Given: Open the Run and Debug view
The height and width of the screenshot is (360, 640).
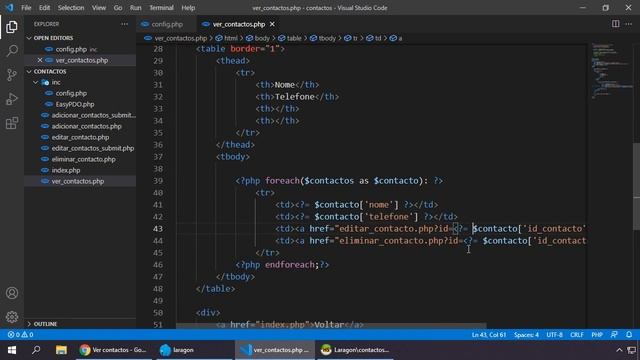Looking at the screenshot, I should 12,99.
